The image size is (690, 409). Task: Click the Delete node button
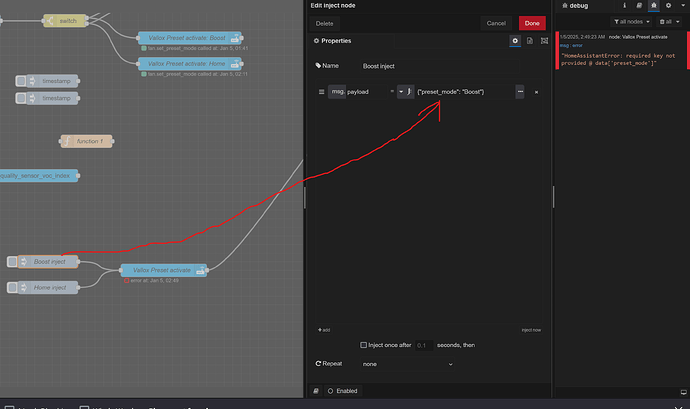(x=325, y=22)
